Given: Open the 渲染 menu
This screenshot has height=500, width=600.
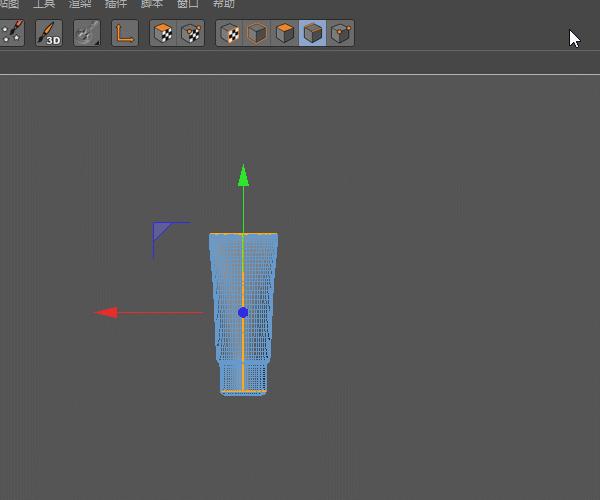Looking at the screenshot, I should point(80,4).
